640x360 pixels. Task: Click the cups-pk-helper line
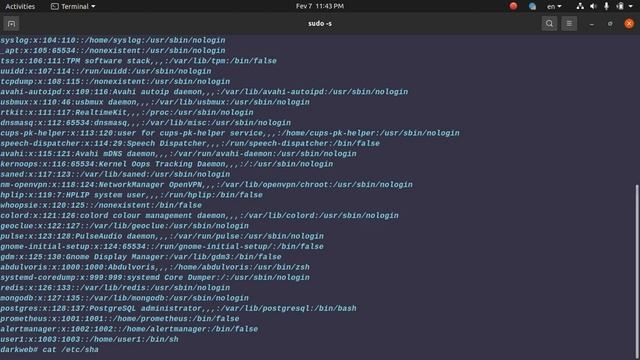coord(230,133)
